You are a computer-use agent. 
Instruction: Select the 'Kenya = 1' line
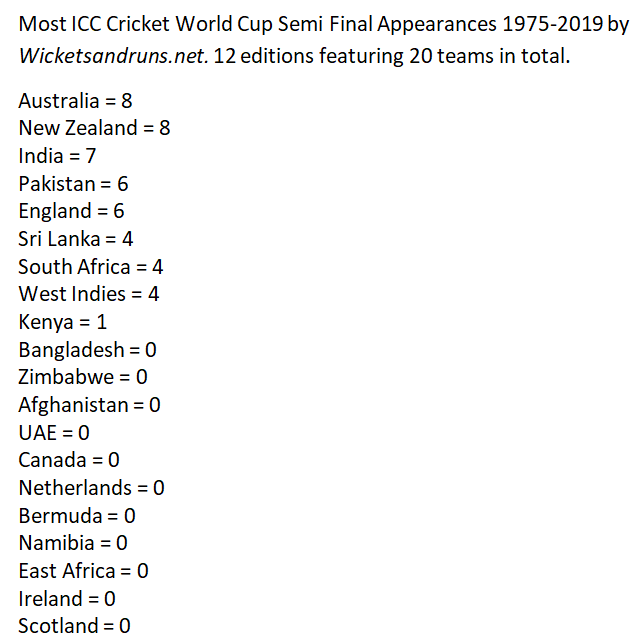tap(62, 322)
